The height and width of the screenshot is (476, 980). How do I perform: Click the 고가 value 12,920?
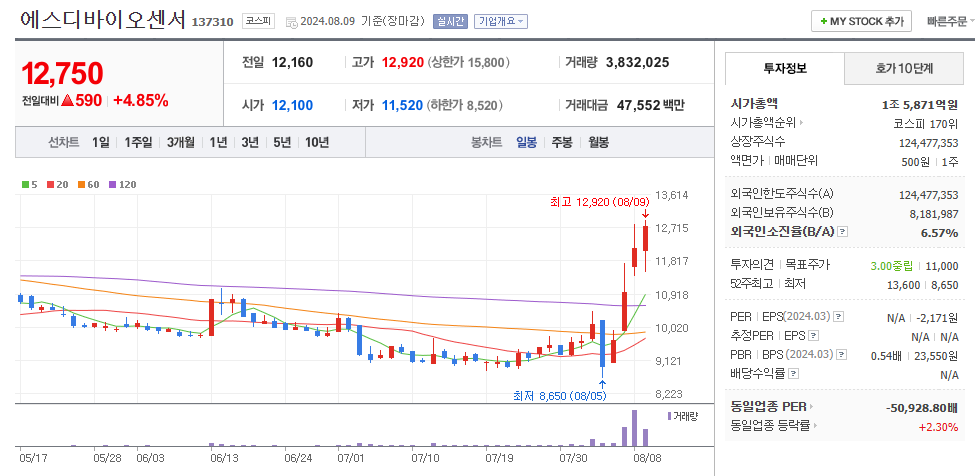(403, 62)
